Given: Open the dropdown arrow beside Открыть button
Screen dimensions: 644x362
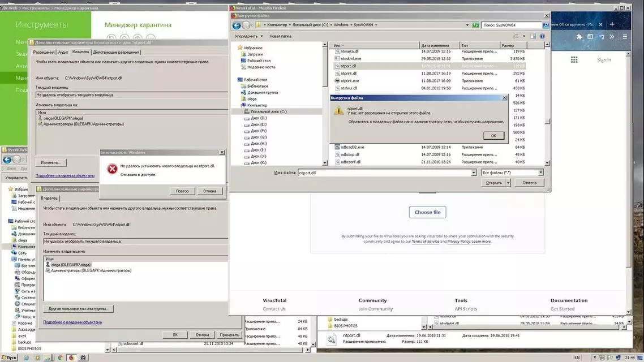Looking at the screenshot, I should coord(508,183).
